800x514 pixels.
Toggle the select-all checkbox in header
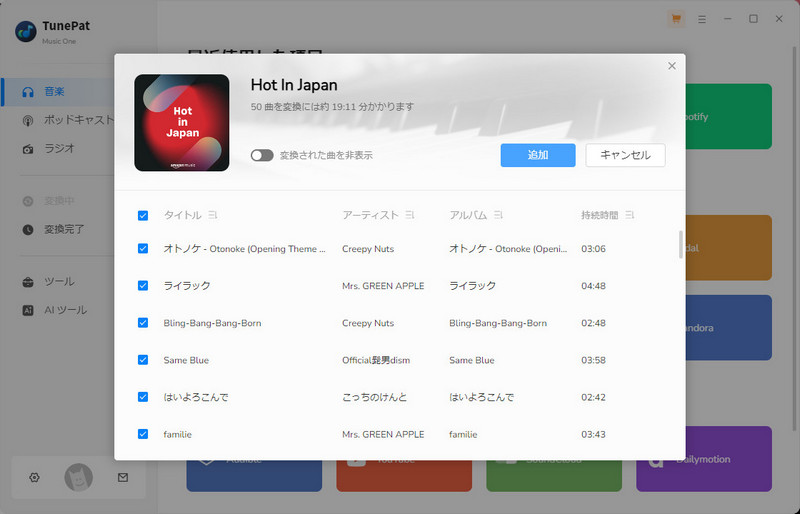pyautogui.click(x=143, y=215)
